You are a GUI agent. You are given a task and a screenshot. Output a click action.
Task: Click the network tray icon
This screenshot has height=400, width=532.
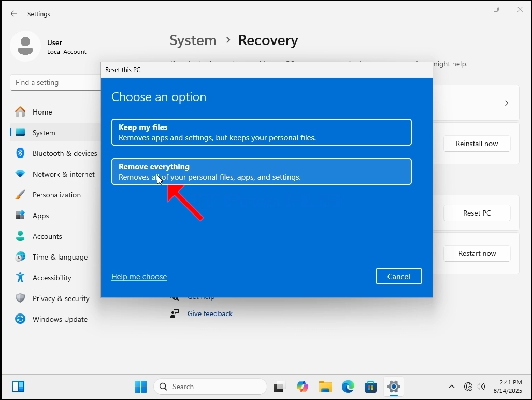pyautogui.click(x=468, y=387)
